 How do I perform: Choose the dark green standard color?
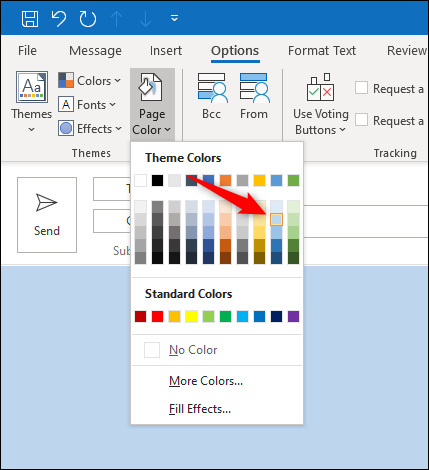[x=225, y=316]
